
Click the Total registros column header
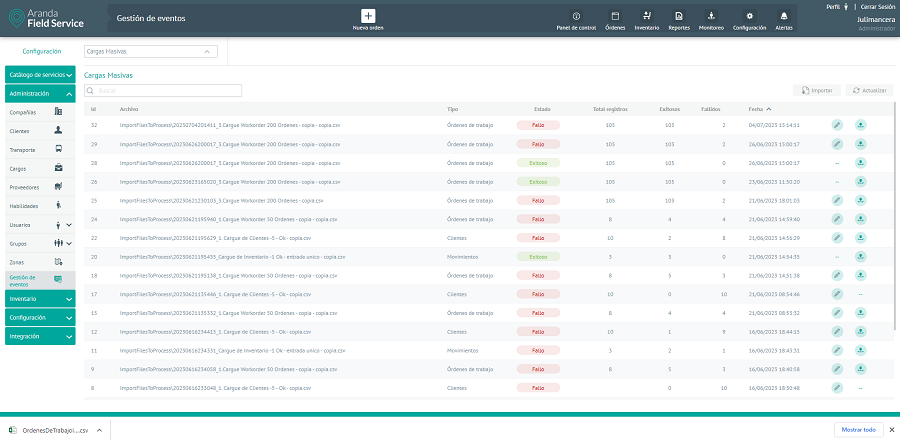click(x=610, y=109)
